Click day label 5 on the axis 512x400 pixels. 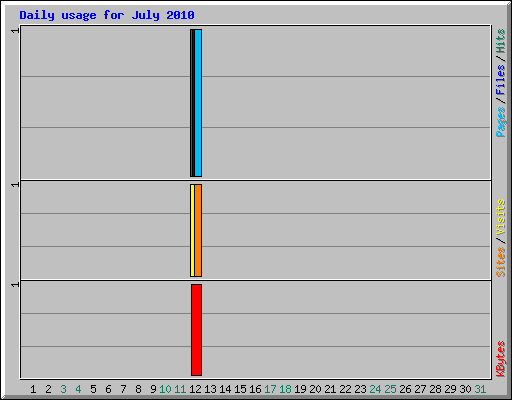pyautogui.click(x=93, y=389)
